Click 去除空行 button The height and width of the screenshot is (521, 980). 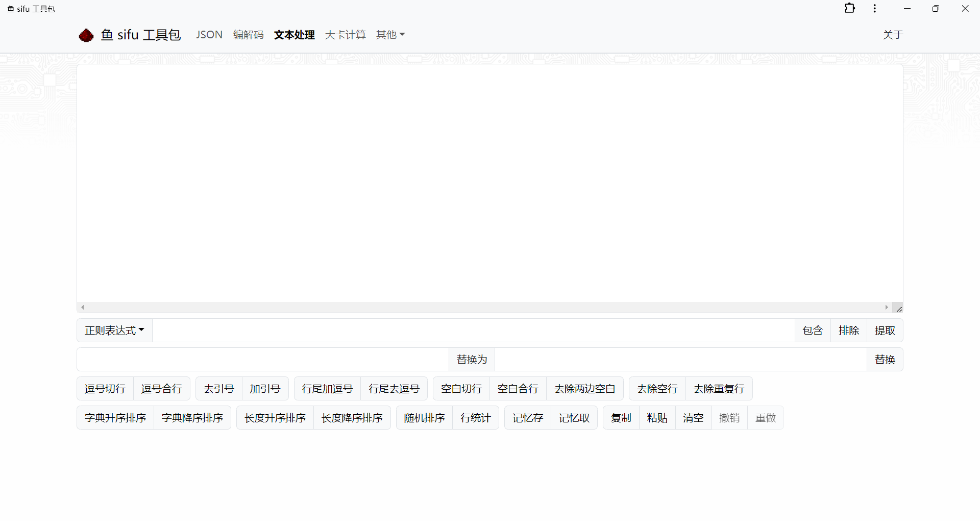(657, 389)
